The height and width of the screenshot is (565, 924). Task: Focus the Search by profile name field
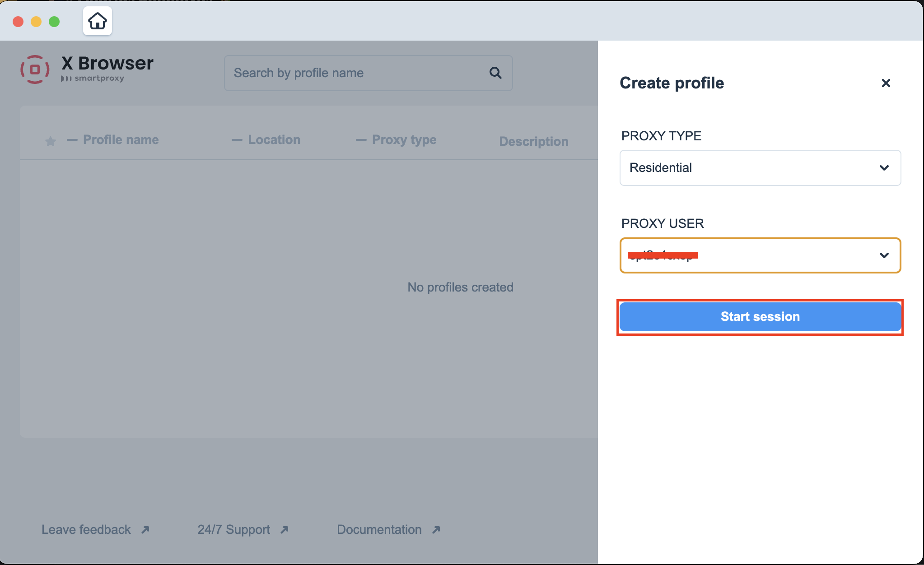tap(357, 73)
